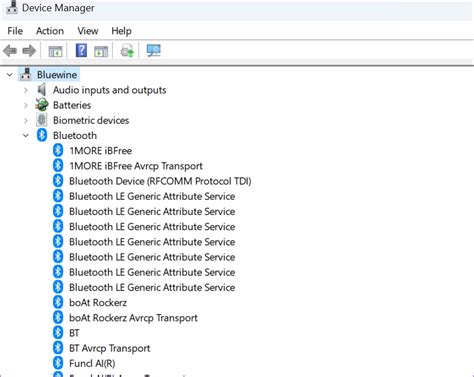
Task: Click icon beside BT Avrcp Transport
Action: coord(58,348)
